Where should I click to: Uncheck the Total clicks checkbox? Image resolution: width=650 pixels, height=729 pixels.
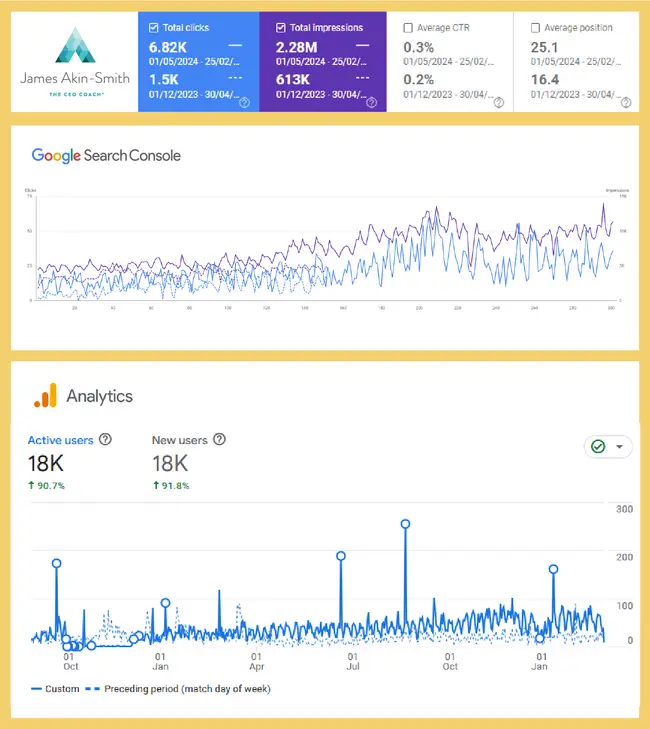pos(153,28)
